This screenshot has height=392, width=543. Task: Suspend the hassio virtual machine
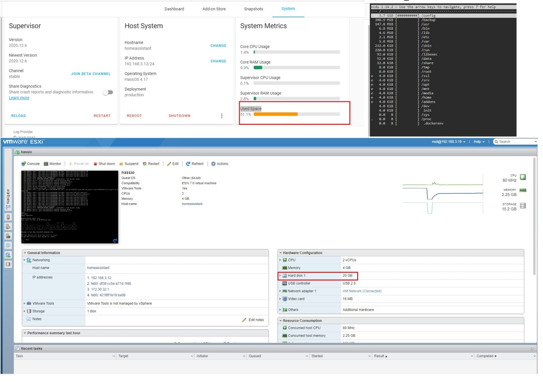[129, 164]
